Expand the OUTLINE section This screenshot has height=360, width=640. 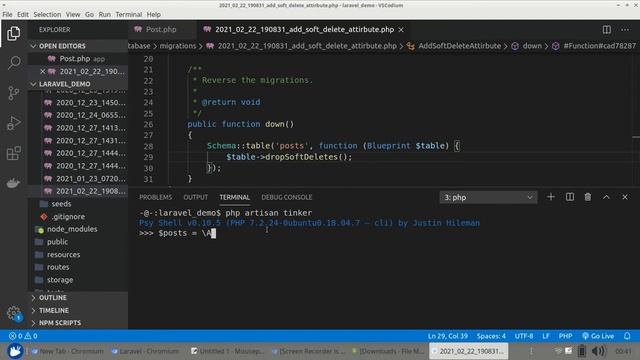click(x=53, y=298)
